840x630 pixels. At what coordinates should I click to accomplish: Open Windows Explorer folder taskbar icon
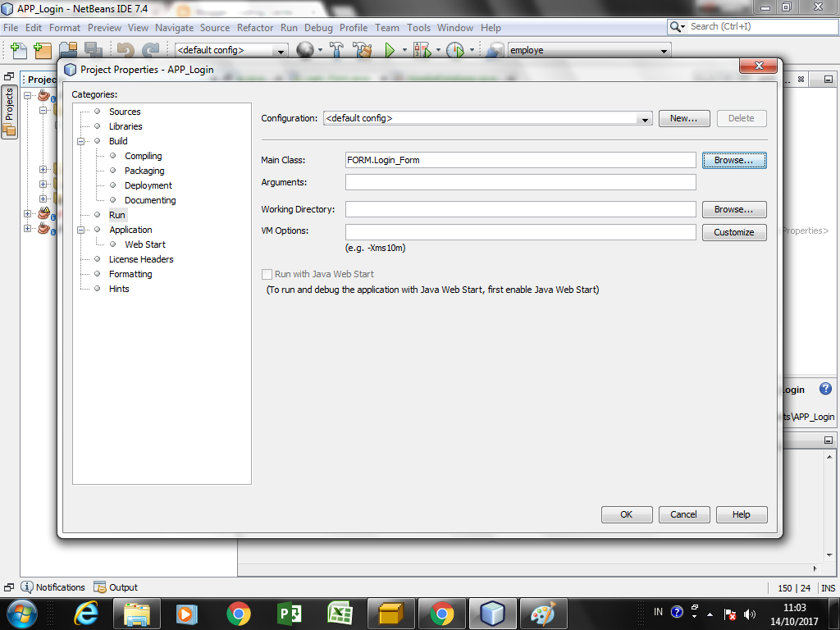pos(137,614)
